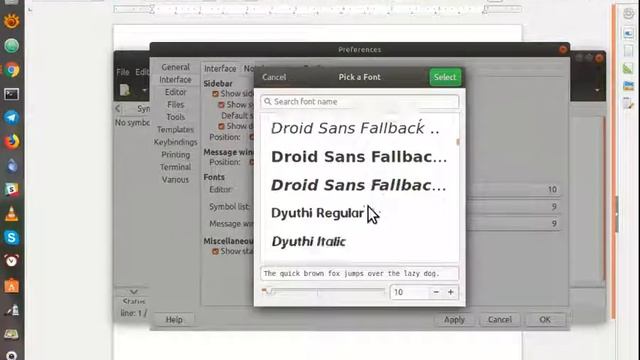The width and height of the screenshot is (640, 360).
Task: Click the quick brown fox preview text field
Action: pyautogui.click(x=360, y=273)
